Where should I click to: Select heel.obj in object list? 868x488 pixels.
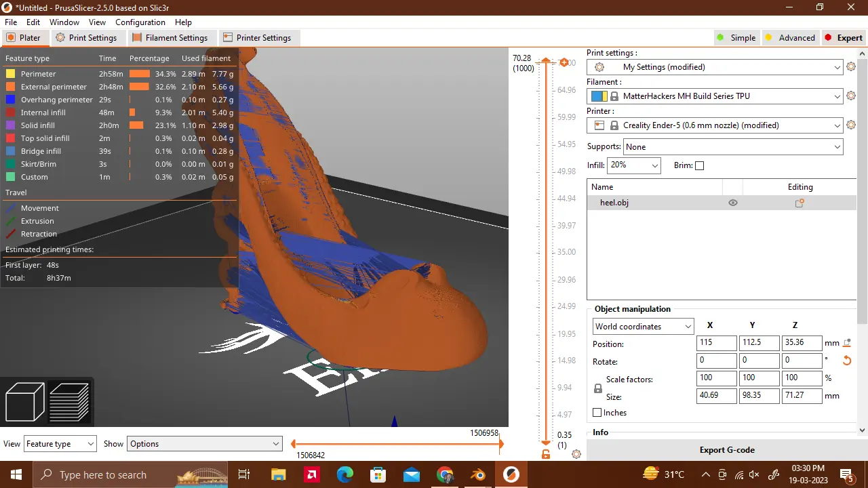tap(722, 203)
